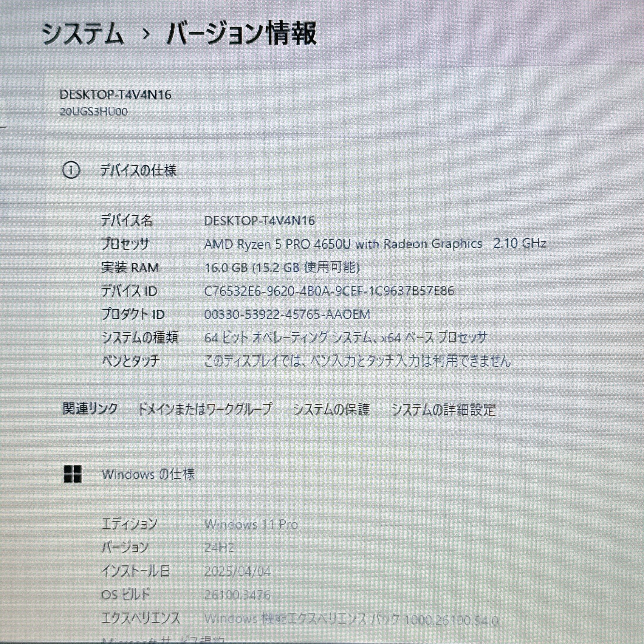This screenshot has width=644, height=644.
Task: Open the システムの詳細設定 link
Action: (443, 410)
